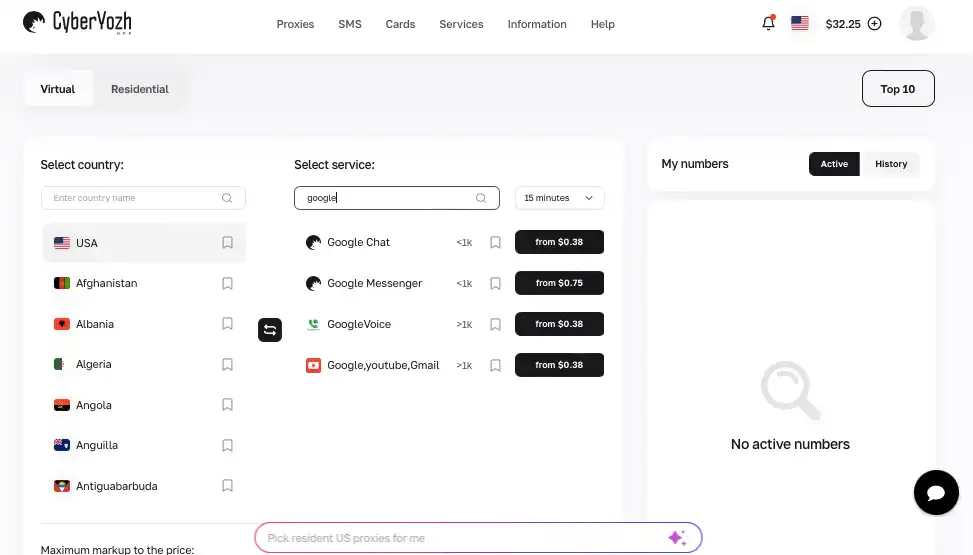Switch to the Residential tab

click(x=140, y=89)
